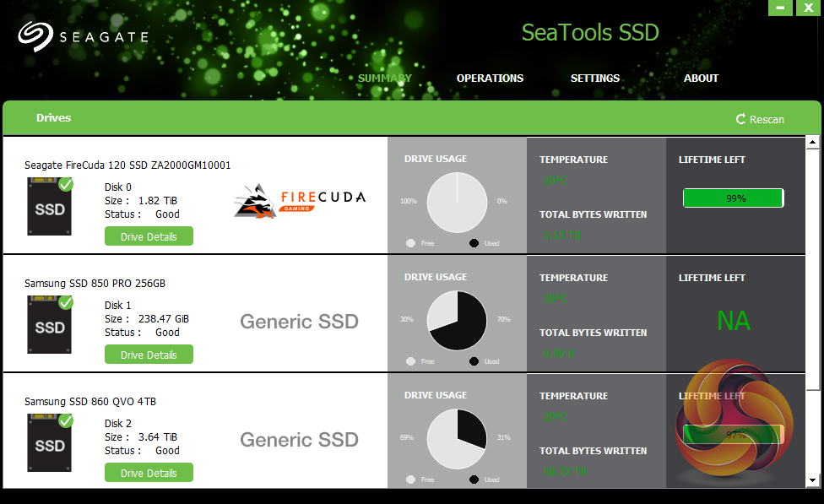This screenshot has width=824, height=504.
Task: Go to the About tab
Action: (x=701, y=79)
